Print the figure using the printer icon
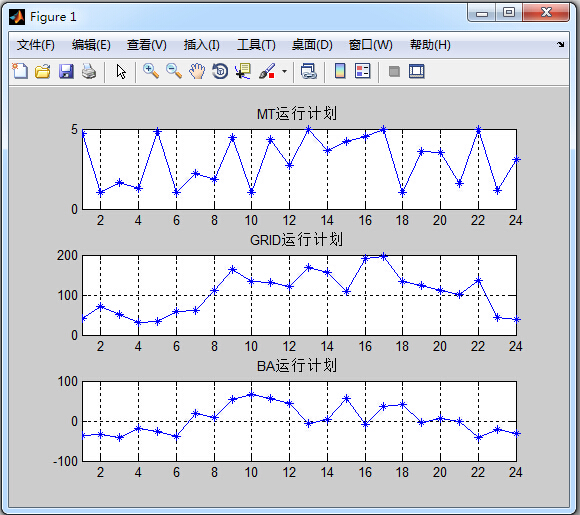Viewport: 580px width, 515px height. pyautogui.click(x=89, y=71)
